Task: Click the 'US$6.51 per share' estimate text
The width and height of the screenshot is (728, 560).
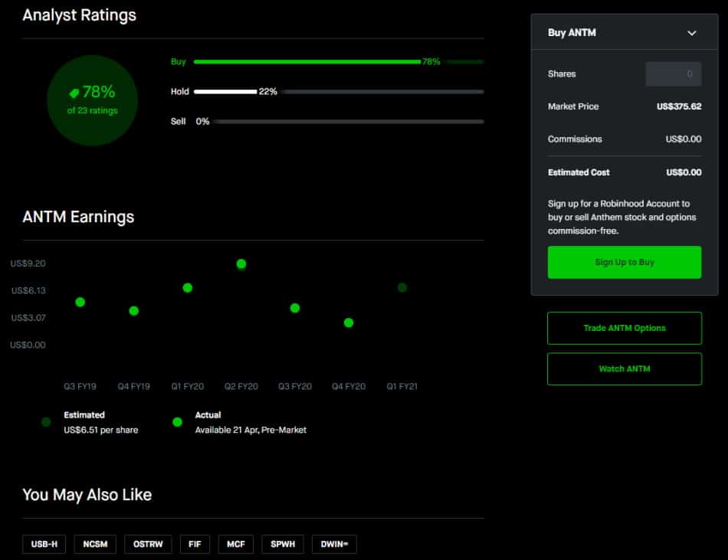Action: [x=100, y=430]
